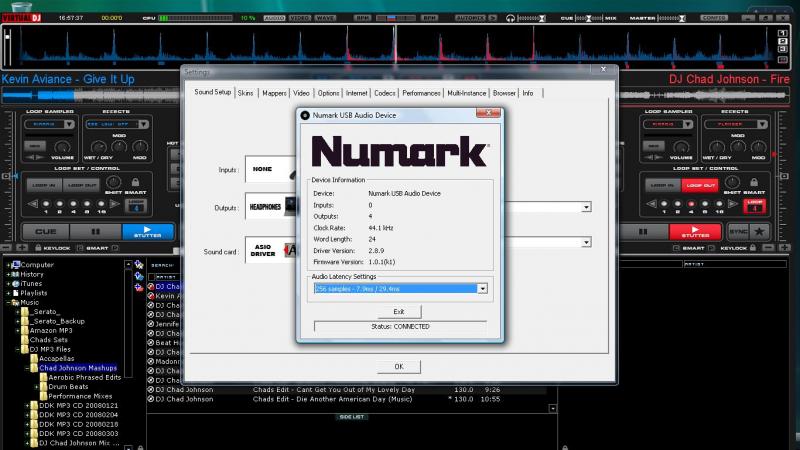Click red-star browser icon beside tree
This screenshot has height=450, width=800.
(139, 287)
